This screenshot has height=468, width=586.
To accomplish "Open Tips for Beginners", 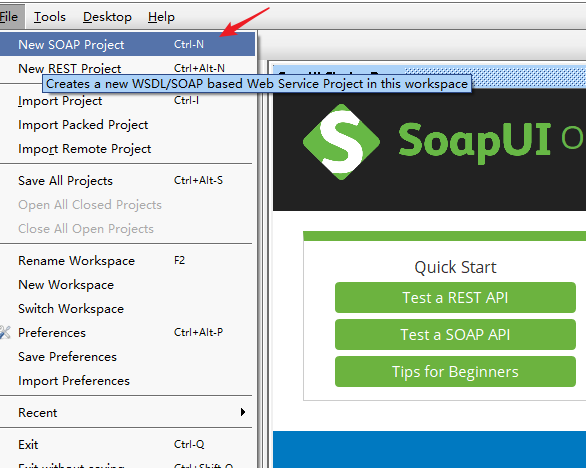I will 455,372.
